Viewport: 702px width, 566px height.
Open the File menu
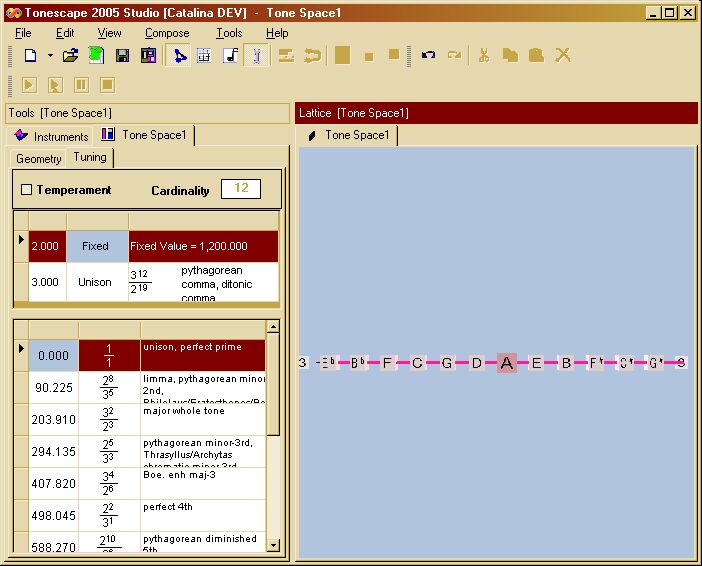[x=23, y=33]
